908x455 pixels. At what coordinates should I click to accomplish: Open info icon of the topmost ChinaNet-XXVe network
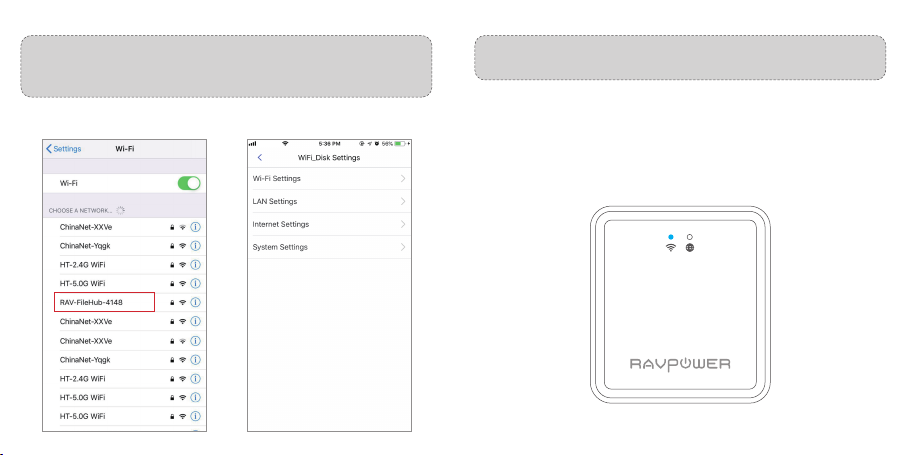click(195, 227)
